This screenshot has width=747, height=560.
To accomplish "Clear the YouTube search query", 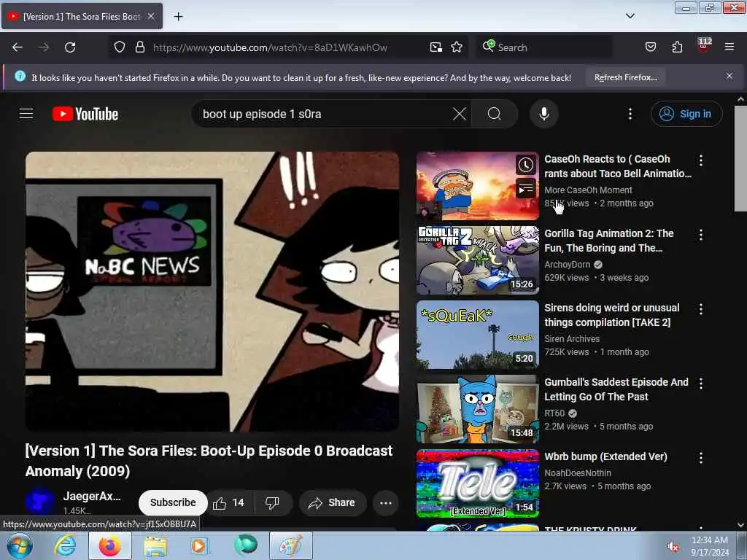I will (x=460, y=114).
